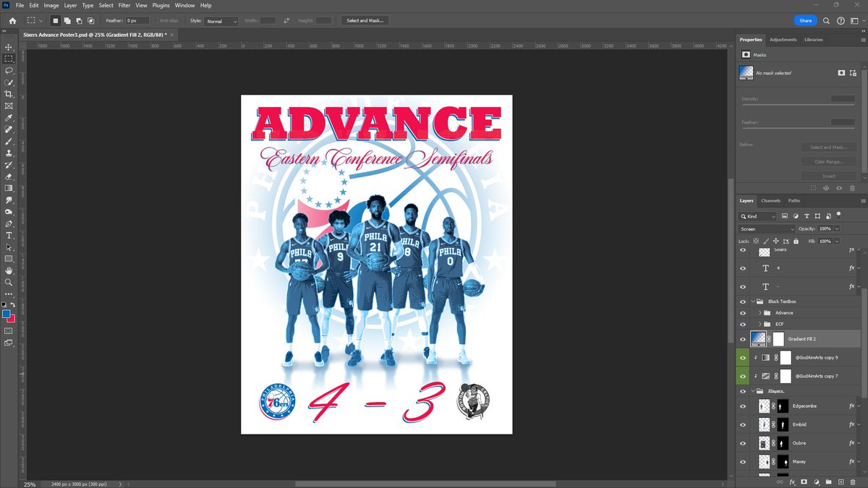
Task: Select the Crop tool
Action: coord(9,94)
